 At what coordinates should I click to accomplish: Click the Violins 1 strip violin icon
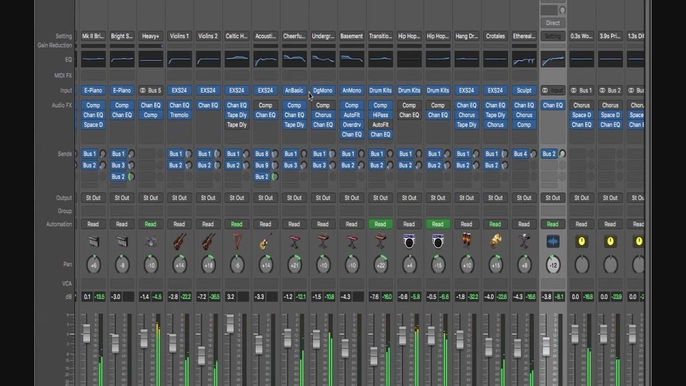(x=179, y=242)
